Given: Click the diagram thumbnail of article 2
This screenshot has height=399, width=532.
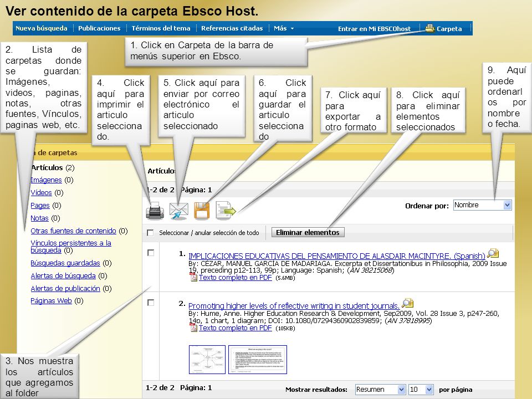Looking at the screenshot, I should [x=207, y=360].
